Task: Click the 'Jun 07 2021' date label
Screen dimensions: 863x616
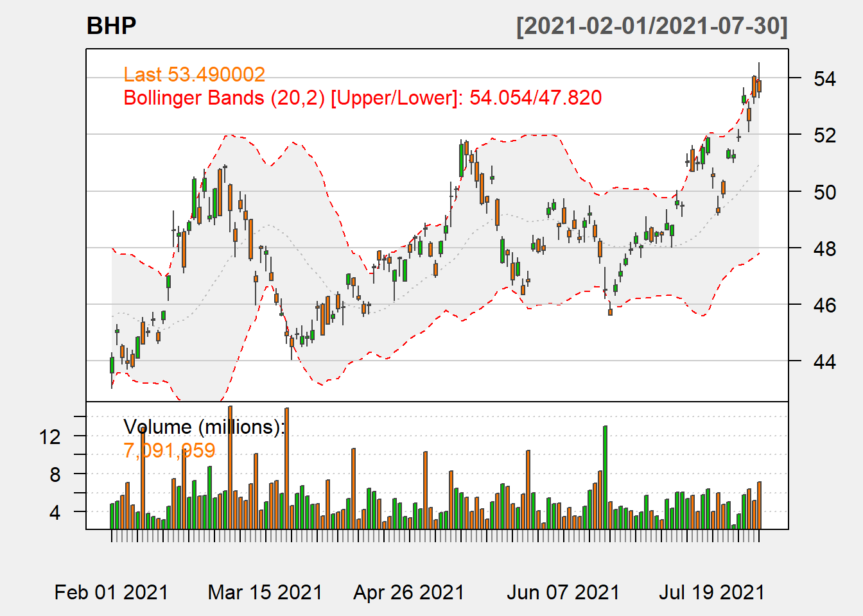Action: pos(563,592)
